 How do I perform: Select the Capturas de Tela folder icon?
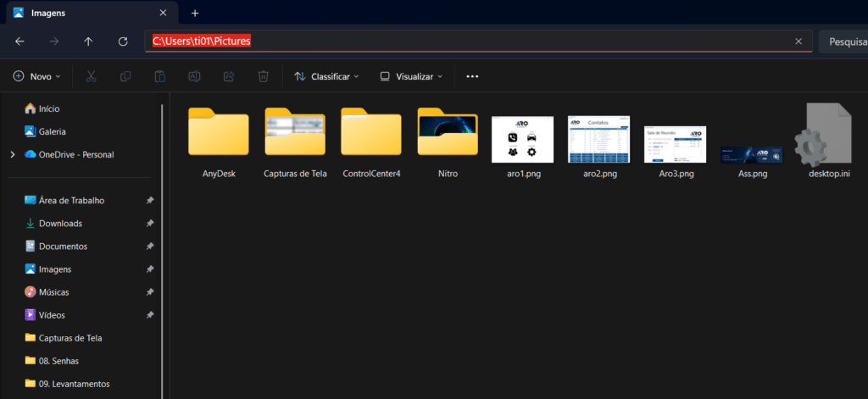(x=295, y=131)
